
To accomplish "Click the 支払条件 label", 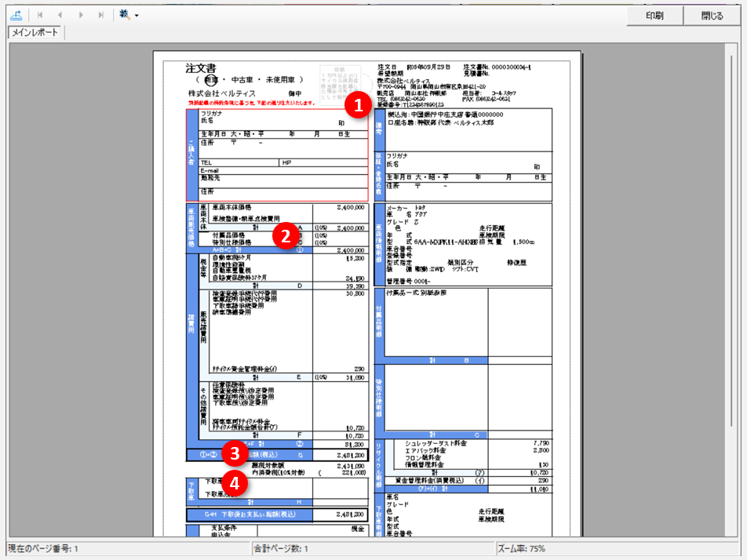I will (x=224, y=529).
